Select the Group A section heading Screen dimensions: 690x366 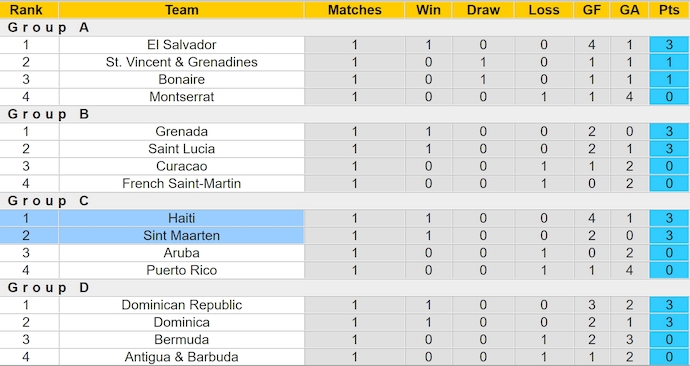pos(48,28)
